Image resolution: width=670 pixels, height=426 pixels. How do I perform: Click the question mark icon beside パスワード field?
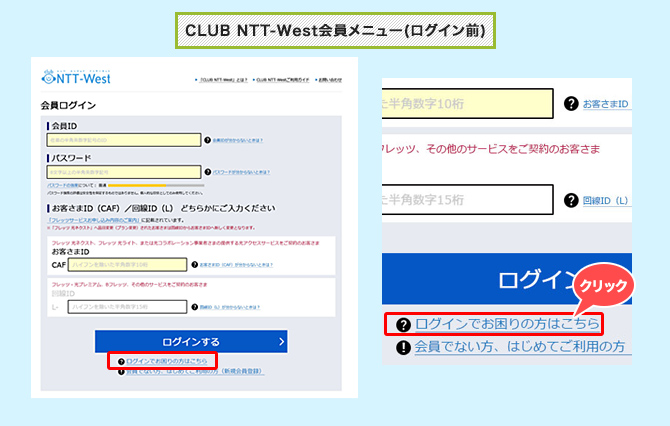(208, 172)
